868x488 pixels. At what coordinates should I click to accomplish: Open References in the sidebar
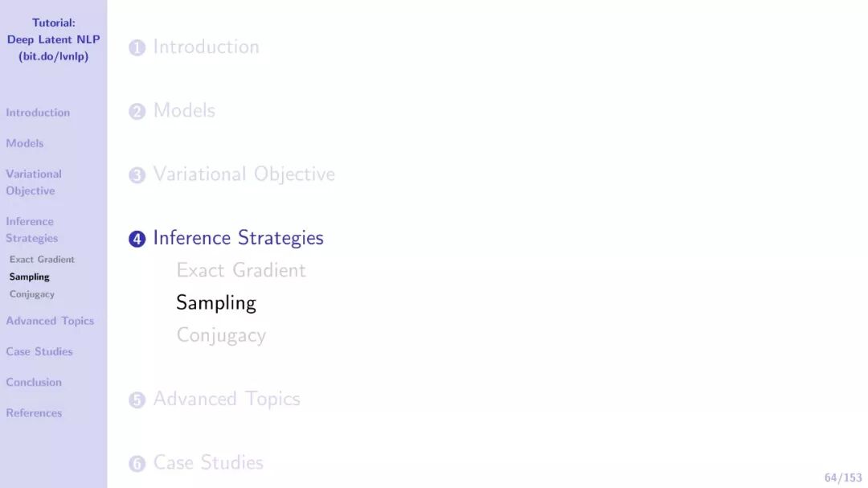tap(34, 413)
